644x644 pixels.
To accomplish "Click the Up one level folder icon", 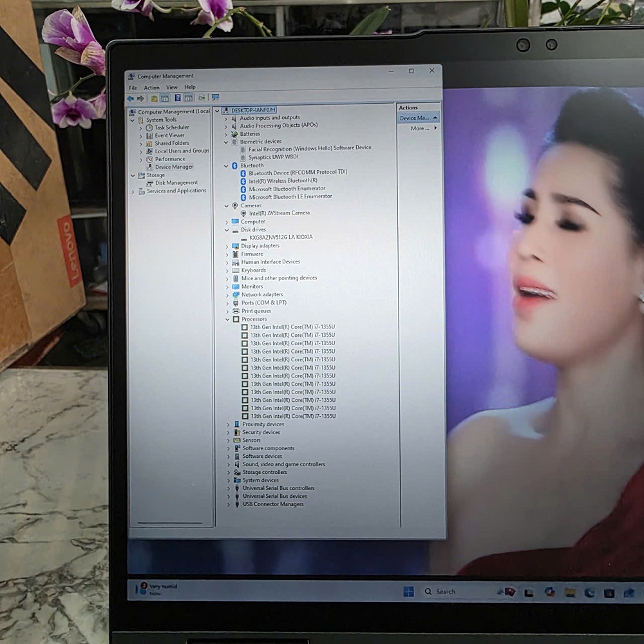I will click(x=154, y=99).
